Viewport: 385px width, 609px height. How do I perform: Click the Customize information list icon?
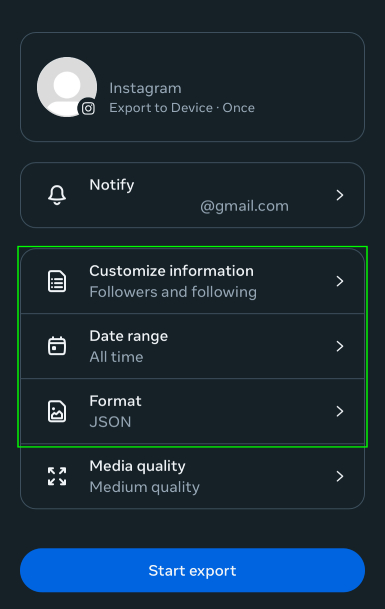pos(57,281)
